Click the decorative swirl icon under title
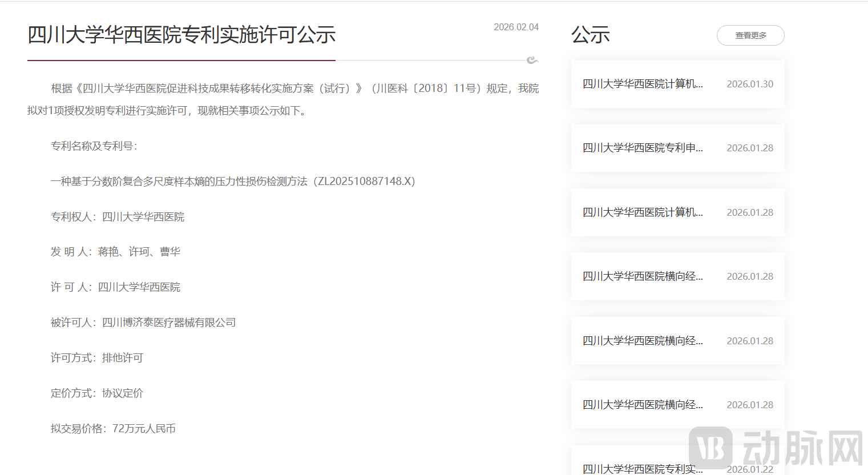Screen dimensions: 868x475 click(532, 60)
